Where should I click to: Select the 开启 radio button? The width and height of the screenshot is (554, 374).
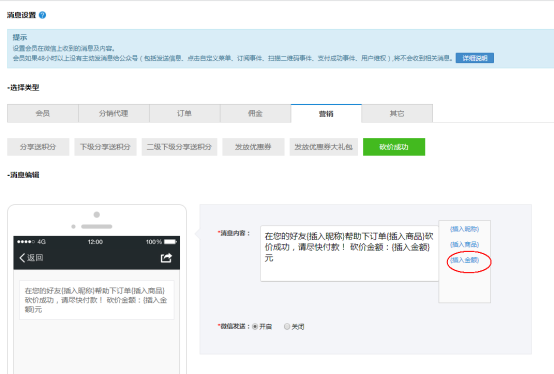tap(255, 327)
